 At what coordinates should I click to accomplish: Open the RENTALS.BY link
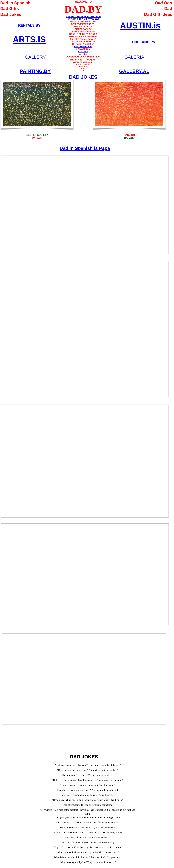coord(29,25)
